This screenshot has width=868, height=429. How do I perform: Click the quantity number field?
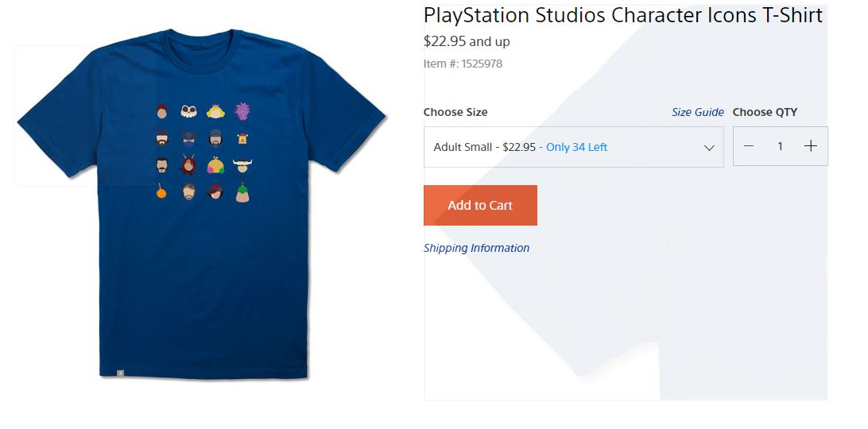[780, 146]
